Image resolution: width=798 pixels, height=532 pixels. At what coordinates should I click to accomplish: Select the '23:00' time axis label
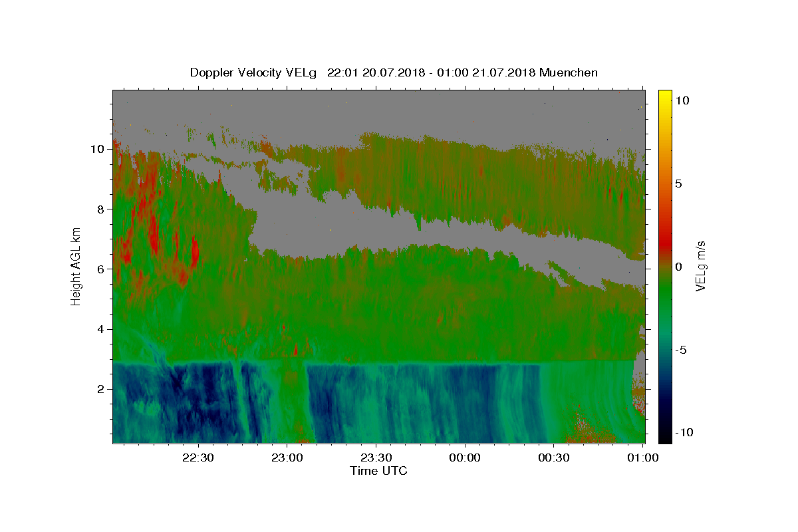(287, 458)
